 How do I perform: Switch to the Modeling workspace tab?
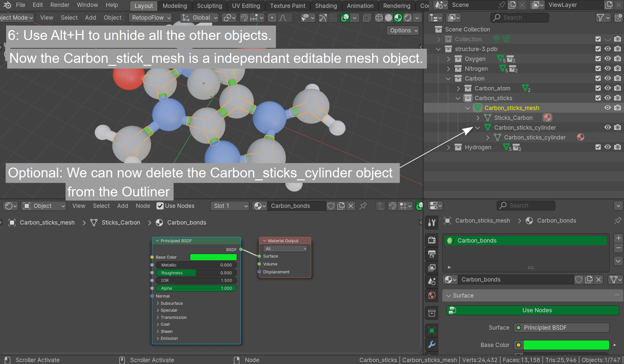click(175, 6)
